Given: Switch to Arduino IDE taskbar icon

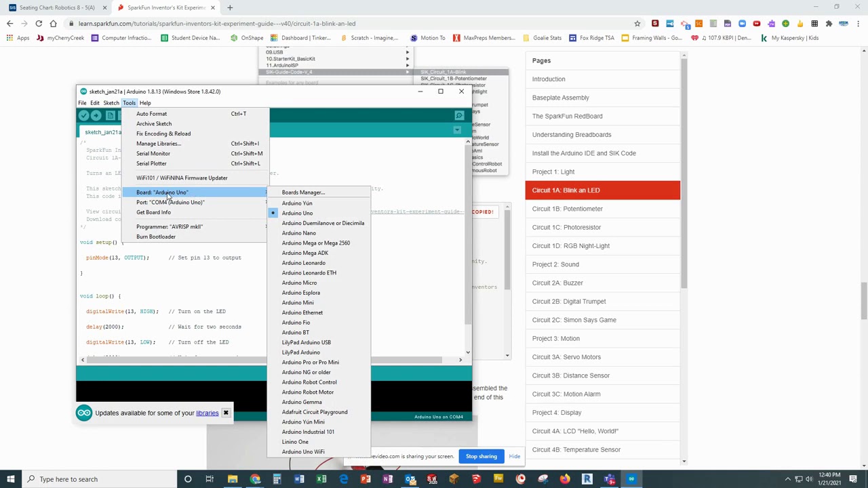Looking at the screenshot, I should [x=631, y=479].
